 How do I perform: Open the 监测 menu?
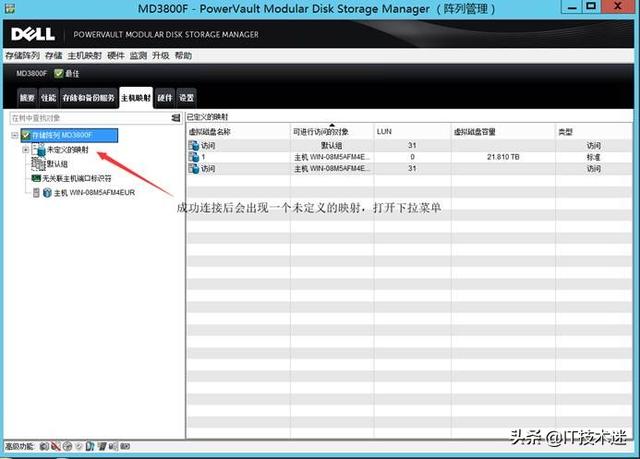(x=138, y=55)
